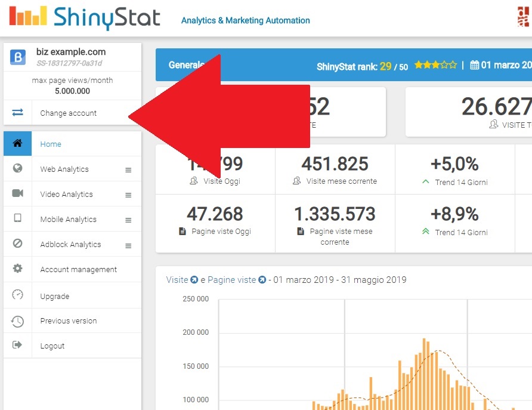Click the document icon beside Pagine viste Oggi

[183, 231]
